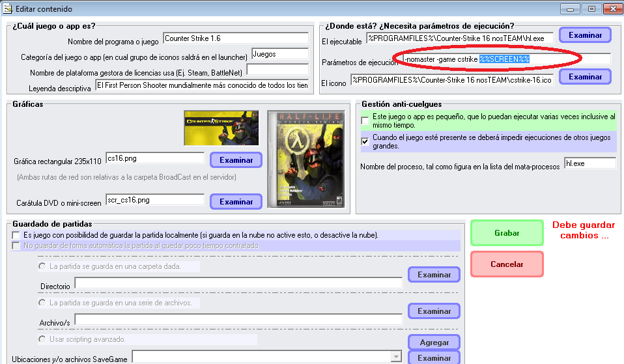Select the Usar scripting avanzado radio
This screenshot has height=364, width=624.
[x=42, y=339]
